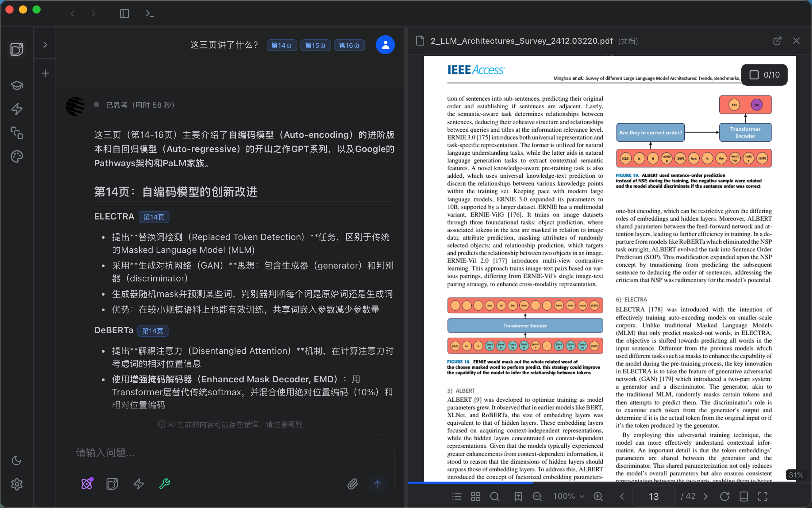Add bookmark to current PDF page

(518, 496)
